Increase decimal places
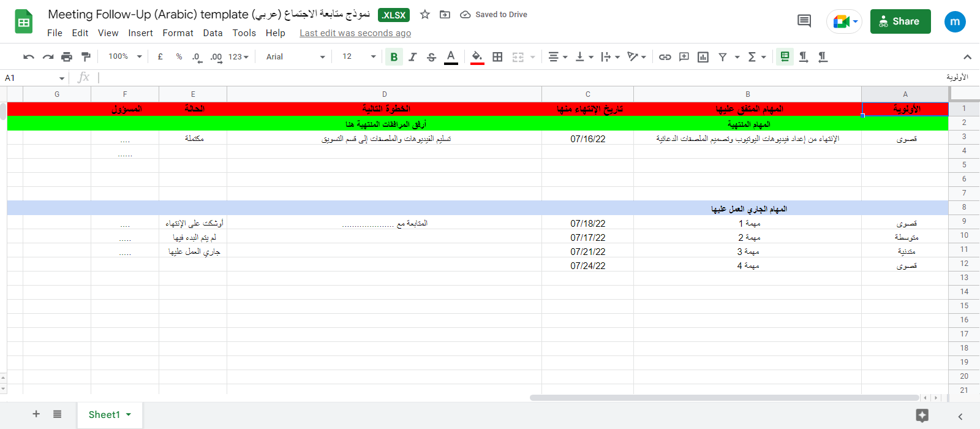The image size is (980, 429). (x=216, y=57)
